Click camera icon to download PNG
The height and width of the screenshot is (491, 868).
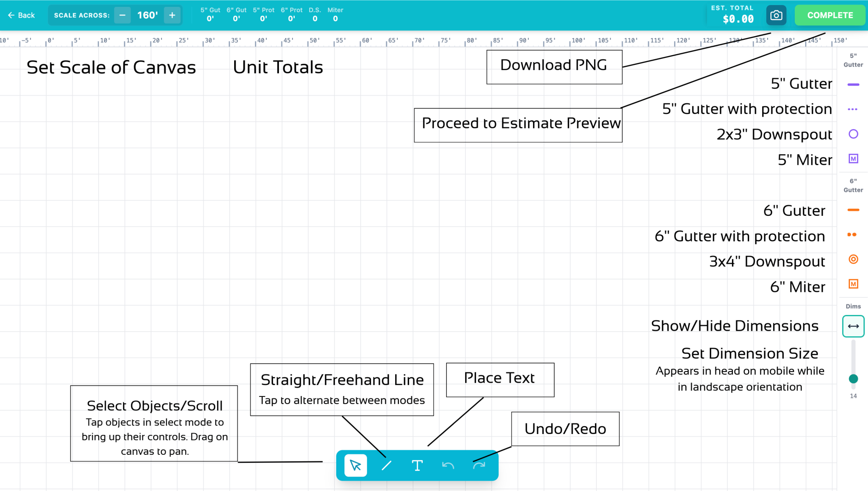coord(776,15)
